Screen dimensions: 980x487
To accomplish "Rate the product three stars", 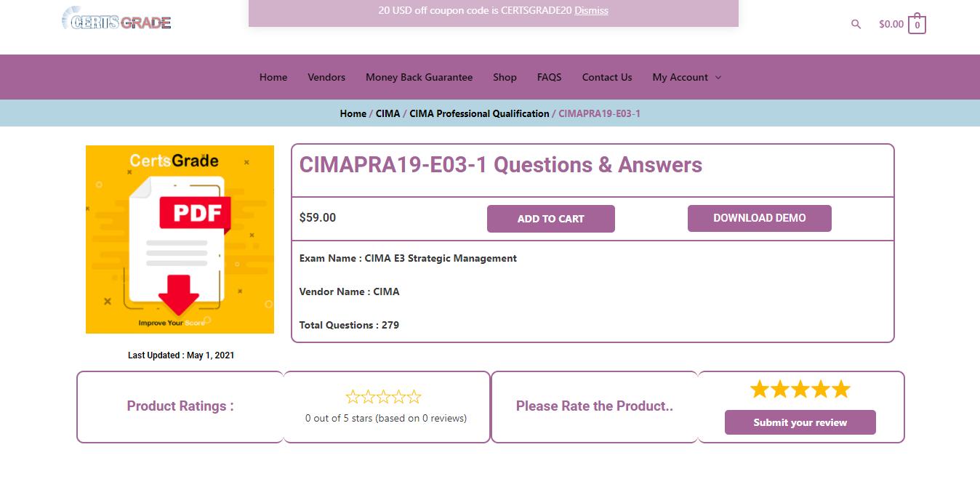I will [800, 389].
